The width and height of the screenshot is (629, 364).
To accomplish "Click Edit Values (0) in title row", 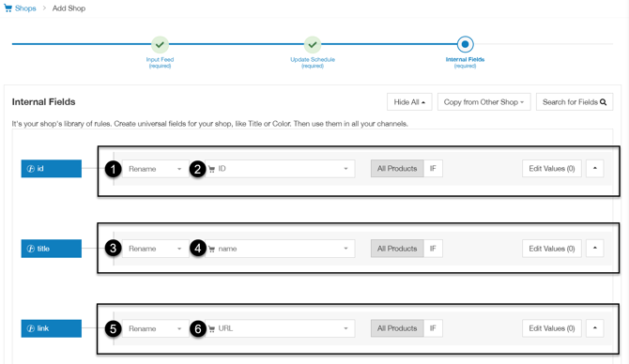I will coord(552,249).
